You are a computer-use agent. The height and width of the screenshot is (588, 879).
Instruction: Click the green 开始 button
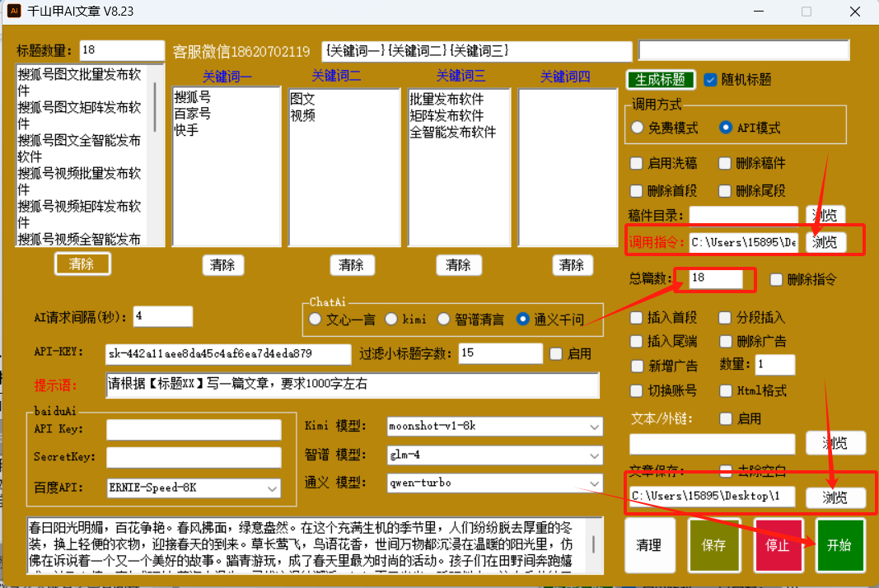pyautogui.click(x=839, y=545)
